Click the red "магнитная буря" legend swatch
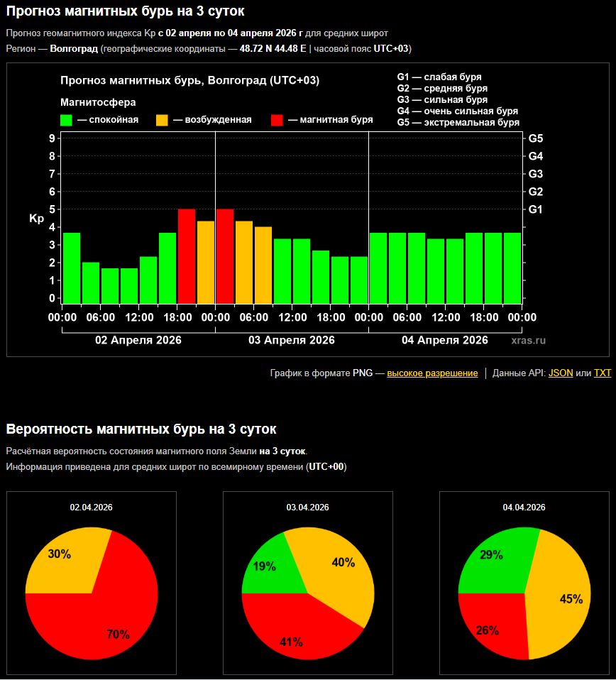 tap(277, 120)
